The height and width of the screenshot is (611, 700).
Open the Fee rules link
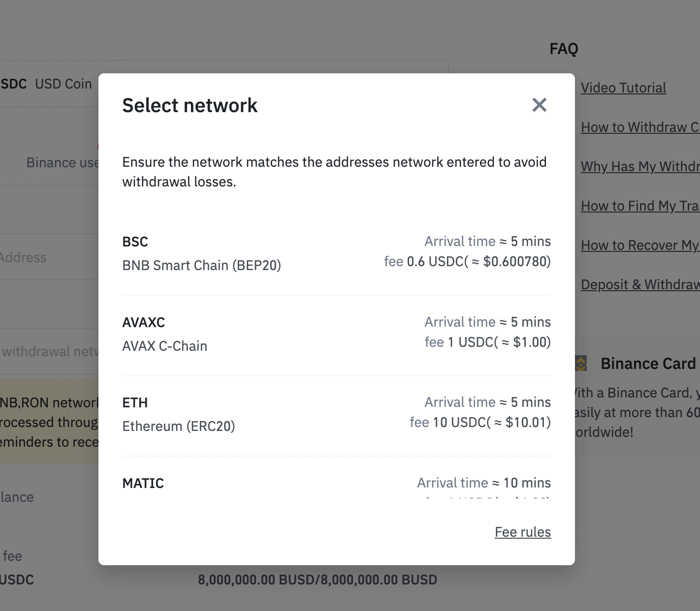pos(523,532)
